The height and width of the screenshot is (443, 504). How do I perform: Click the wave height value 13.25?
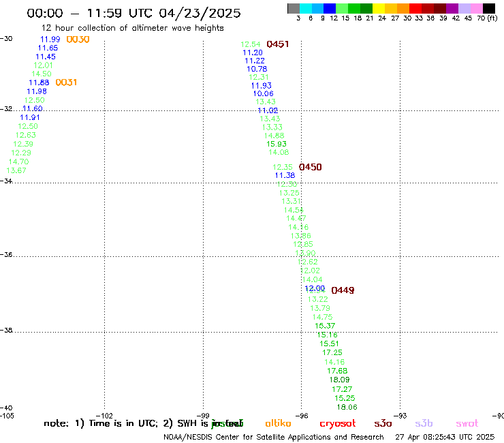click(289, 193)
